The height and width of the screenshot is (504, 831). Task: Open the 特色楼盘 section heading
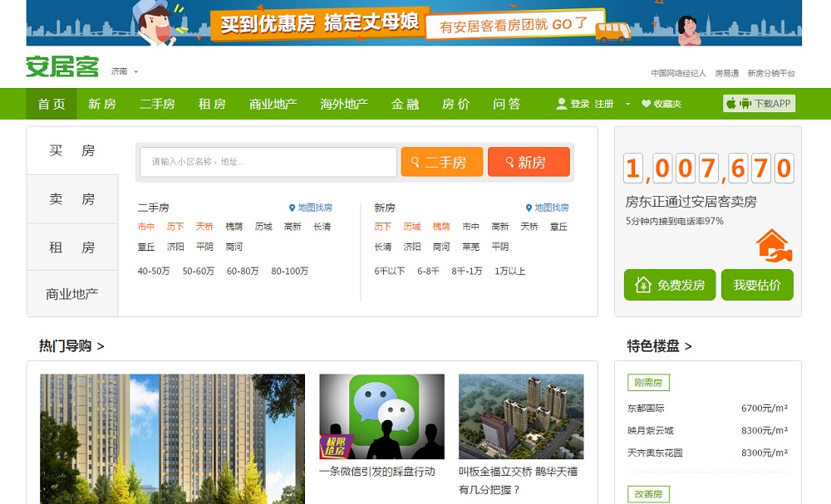pyautogui.click(x=659, y=346)
